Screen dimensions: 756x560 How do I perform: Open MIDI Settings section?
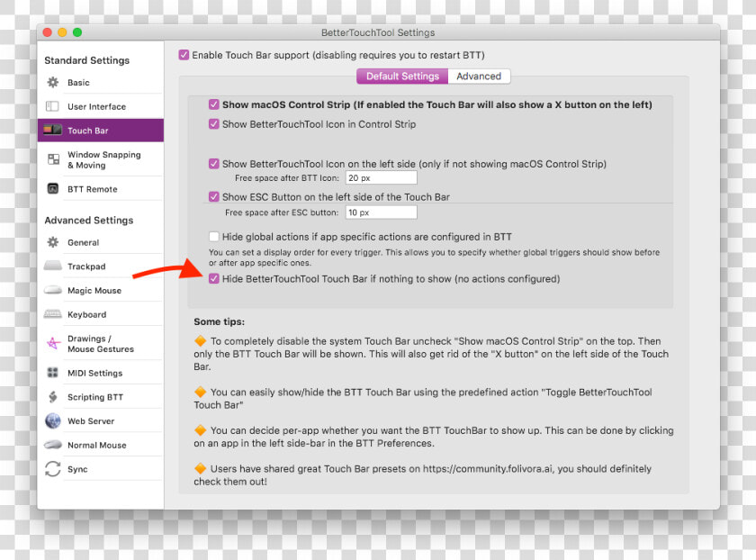pos(100,373)
